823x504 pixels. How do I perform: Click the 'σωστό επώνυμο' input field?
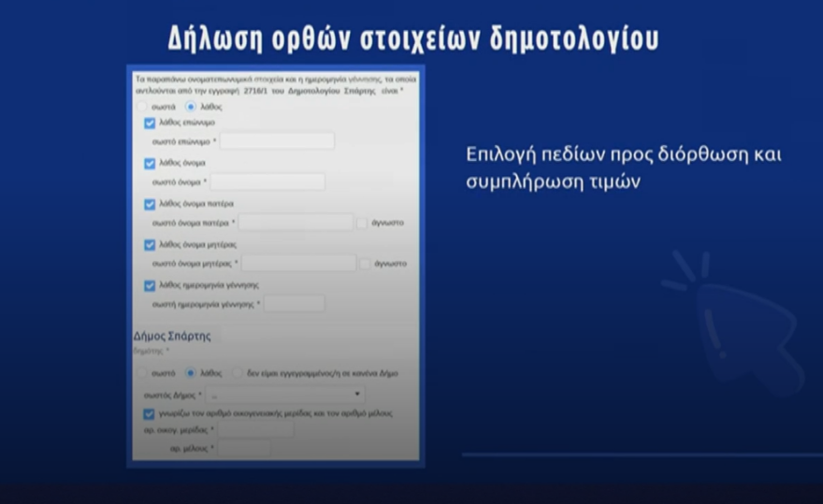277,141
